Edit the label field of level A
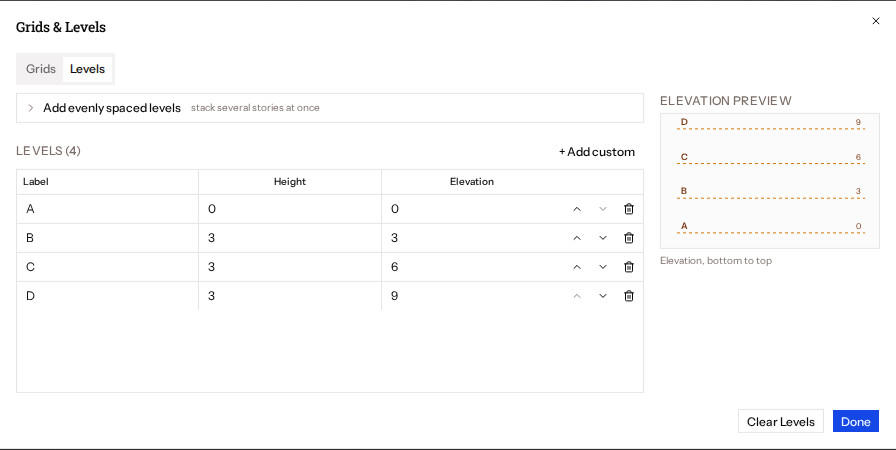 [107, 209]
